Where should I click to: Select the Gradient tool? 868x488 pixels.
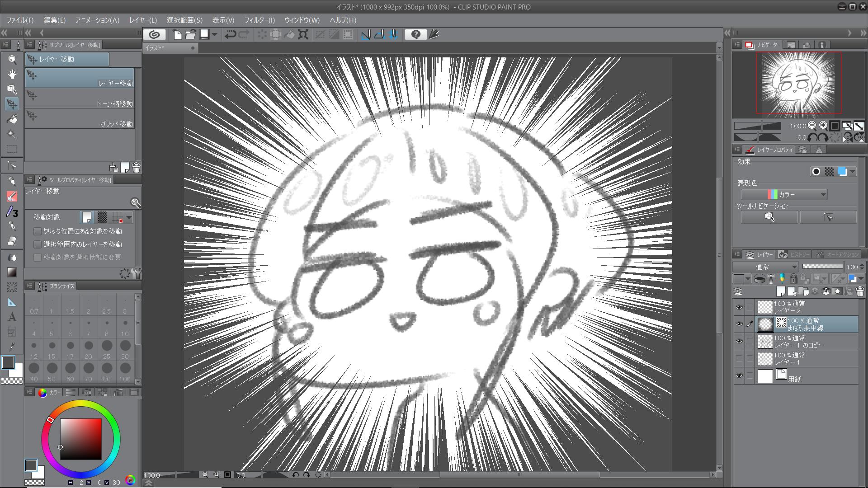pos(12,272)
